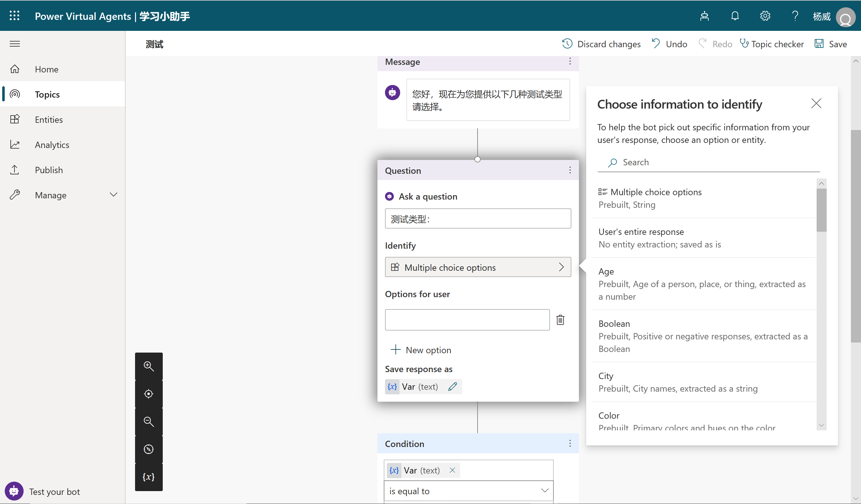The width and height of the screenshot is (861, 504).
Task: Expand the Manage section chevron
Action: [x=113, y=195]
